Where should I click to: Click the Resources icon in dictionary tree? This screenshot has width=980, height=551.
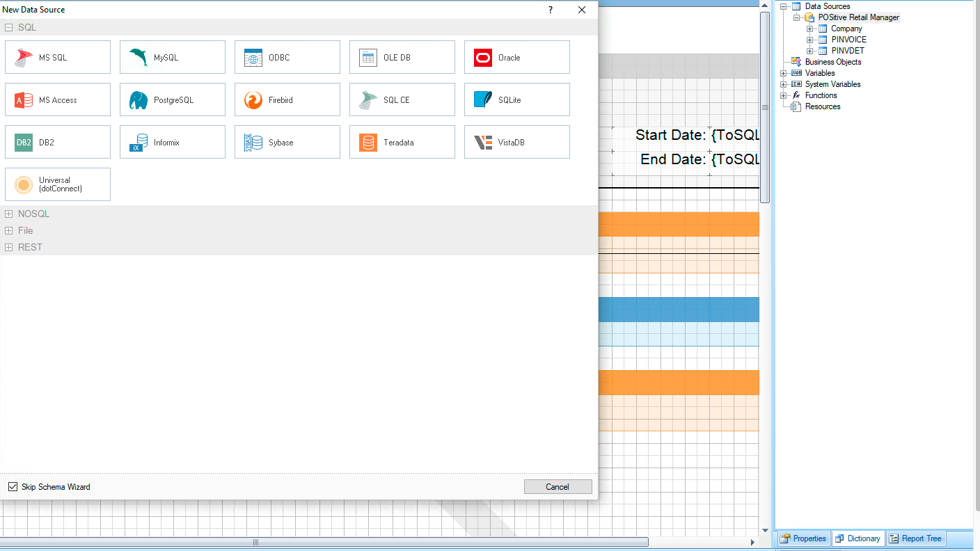796,106
